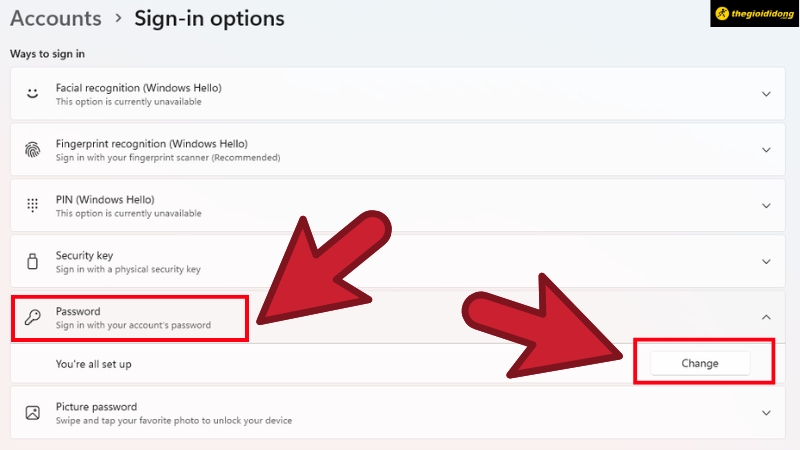Expand the Picture password chevron

pyautogui.click(x=766, y=412)
